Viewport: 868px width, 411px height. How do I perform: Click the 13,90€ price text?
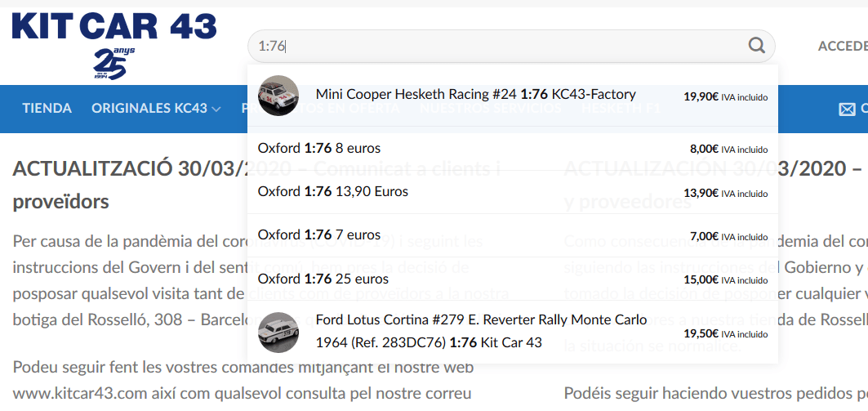pyautogui.click(x=701, y=194)
